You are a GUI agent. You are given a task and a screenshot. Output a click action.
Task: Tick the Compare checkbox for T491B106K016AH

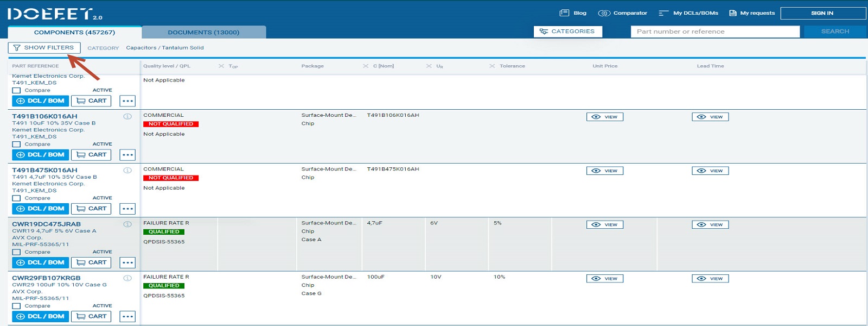tap(16, 145)
